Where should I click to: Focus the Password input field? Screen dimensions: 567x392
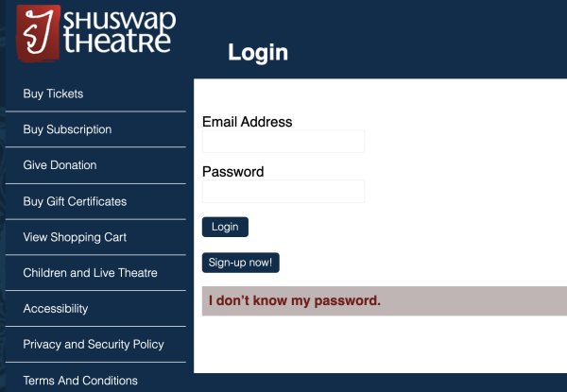tap(283, 191)
